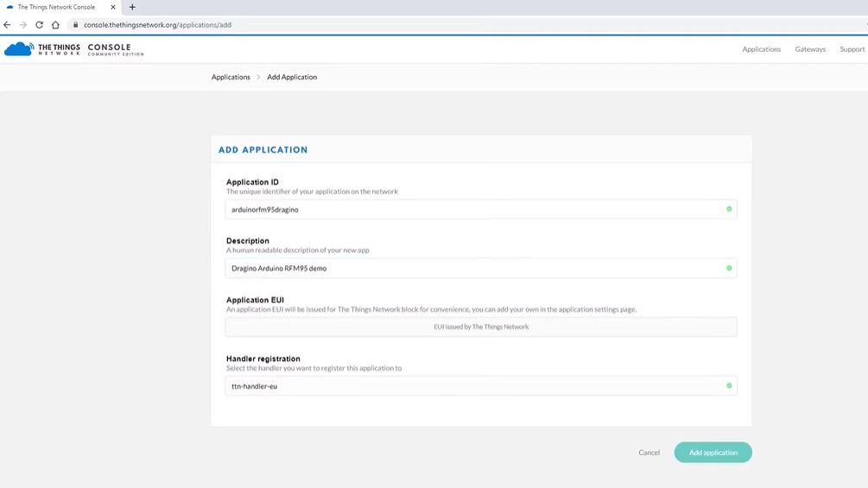868x488 pixels.
Task: Cancel adding the application
Action: (649, 453)
